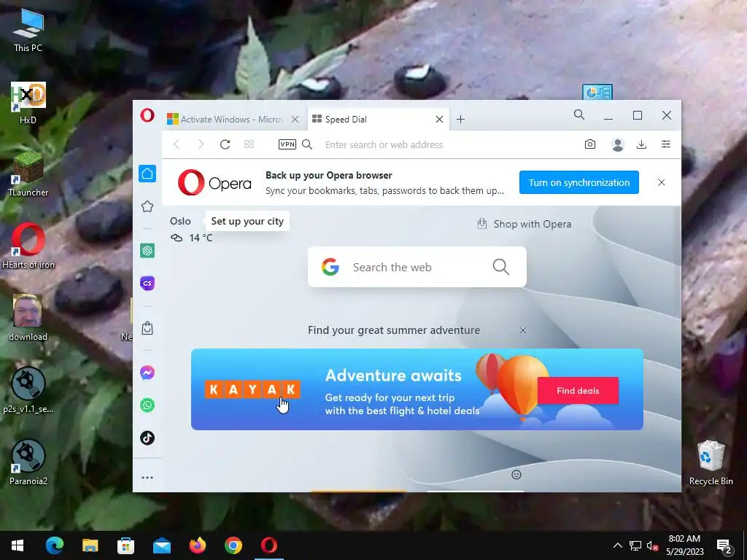The width and height of the screenshot is (747, 560).
Task: Close the Activate Windows tab
Action: coord(295,120)
